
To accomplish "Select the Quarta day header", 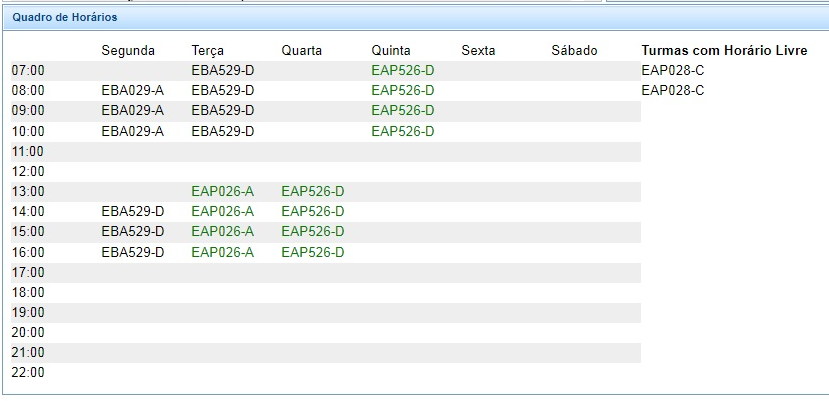I will coord(302,50).
